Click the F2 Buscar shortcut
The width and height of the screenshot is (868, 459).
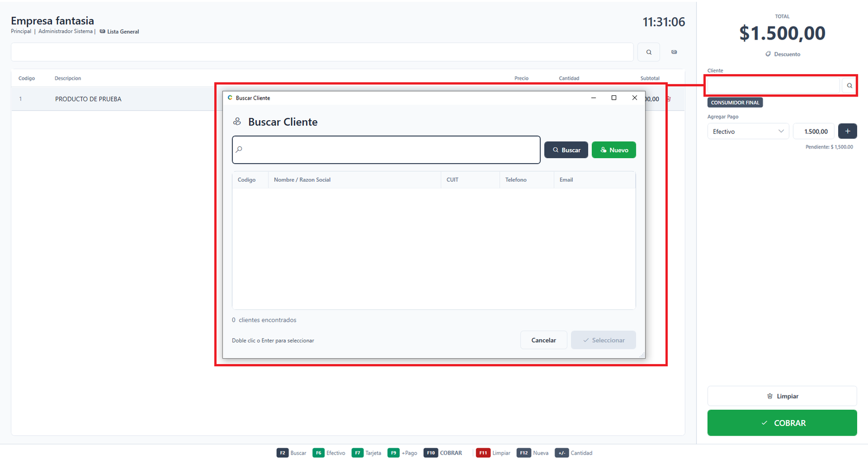click(x=291, y=453)
